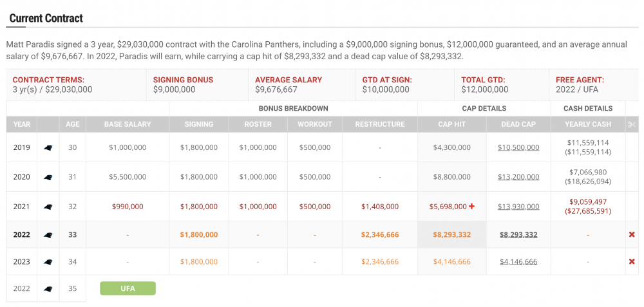Open the $13,930,000 dead cap link for 2021

(x=518, y=207)
